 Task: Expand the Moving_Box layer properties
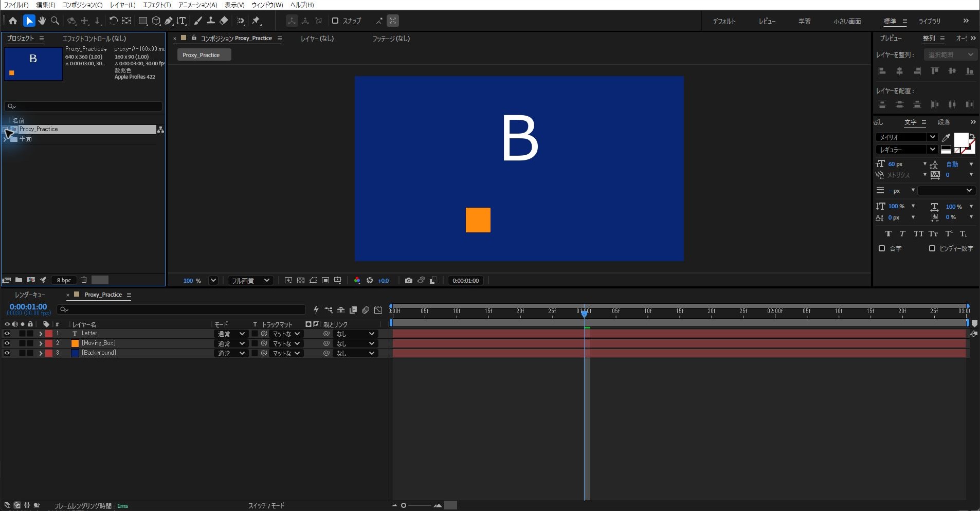tap(41, 343)
